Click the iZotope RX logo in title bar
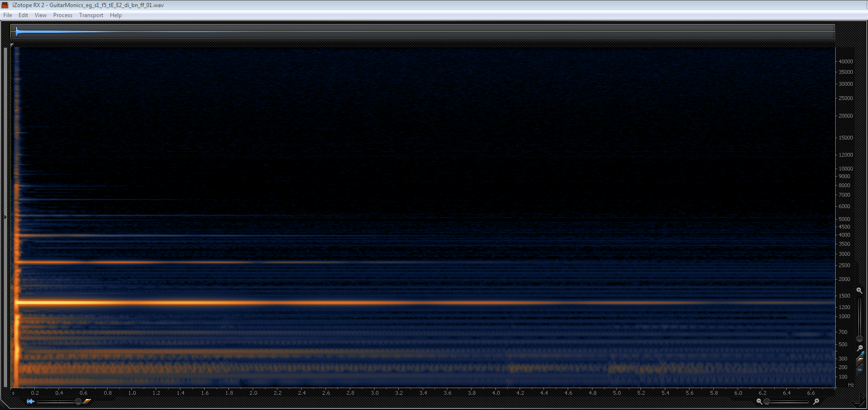868x410 pixels. pyautogui.click(x=5, y=5)
